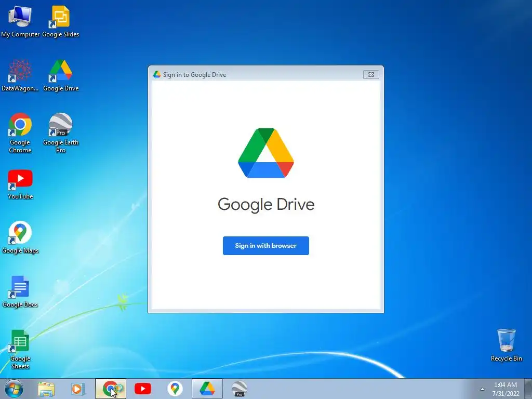
Task: Select the Google Earth Pro desktop shortcut
Action: [x=61, y=133]
